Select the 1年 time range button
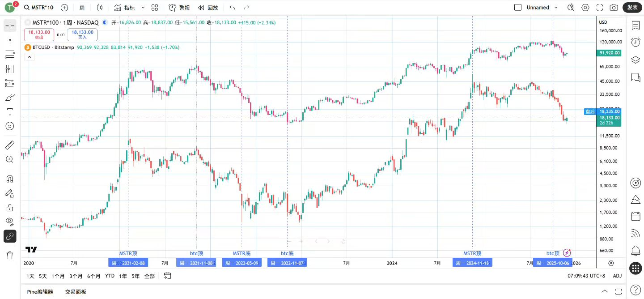 (x=123, y=276)
